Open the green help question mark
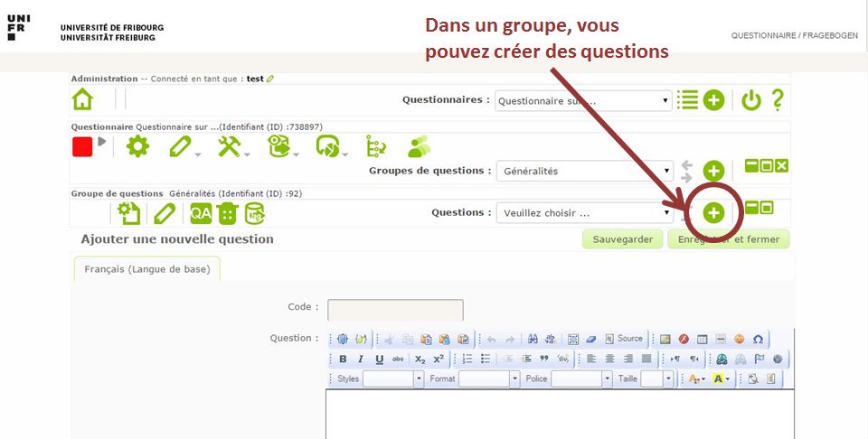 pyautogui.click(x=777, y=99)
